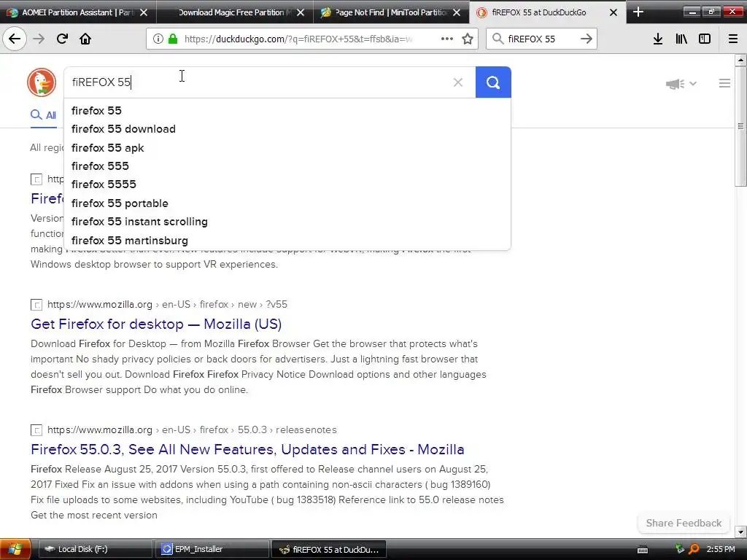
Task: Clear the DuckDuckGo search field
Action: click(458, 82)
